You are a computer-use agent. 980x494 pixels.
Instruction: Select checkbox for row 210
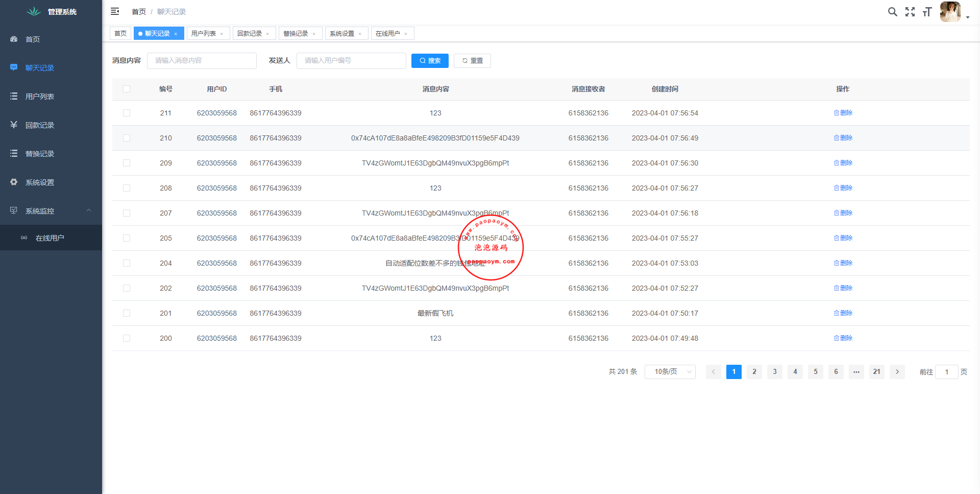(x=127, y=138)
